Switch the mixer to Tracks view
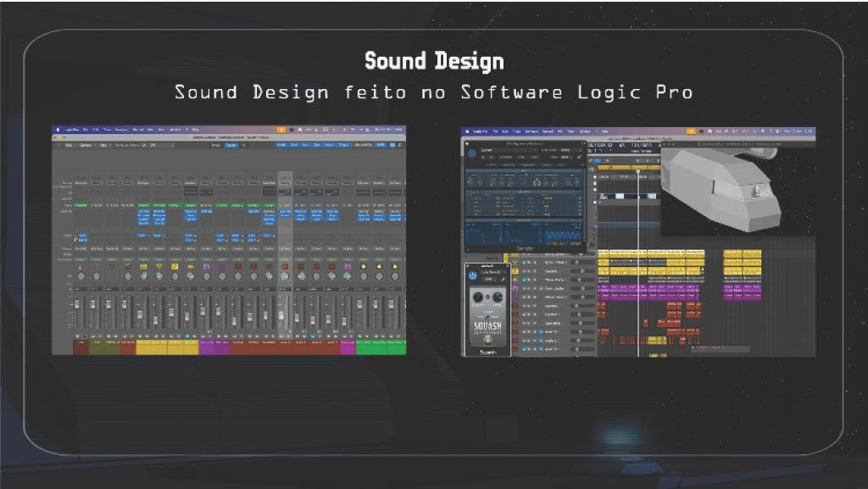 (231, 145)
